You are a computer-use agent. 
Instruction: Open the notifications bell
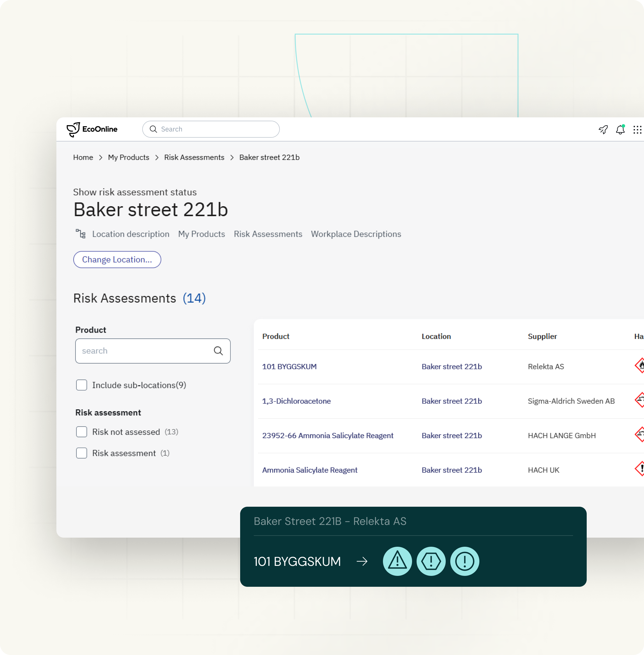(x=620, y=129)
